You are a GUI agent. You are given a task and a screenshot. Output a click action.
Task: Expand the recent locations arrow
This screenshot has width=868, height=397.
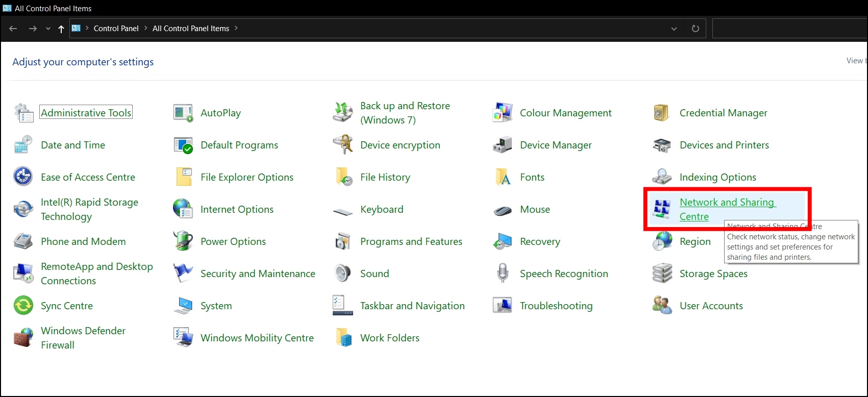48,29
